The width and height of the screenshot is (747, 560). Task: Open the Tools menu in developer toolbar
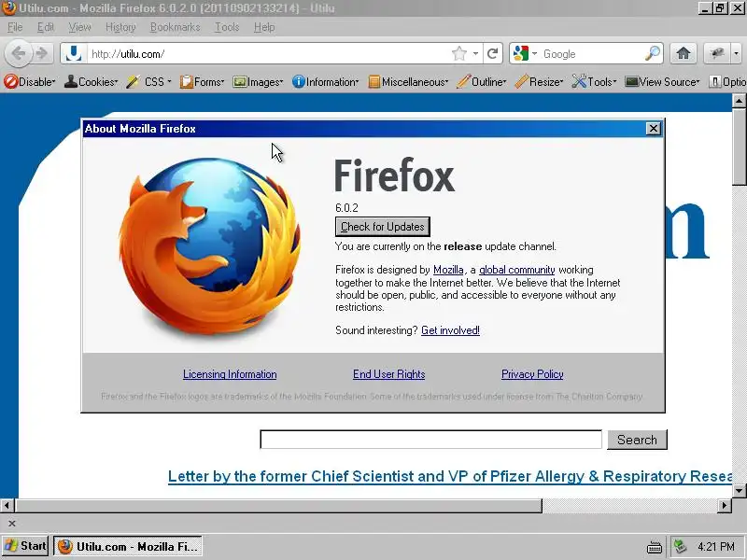click(x=595, y=82)
